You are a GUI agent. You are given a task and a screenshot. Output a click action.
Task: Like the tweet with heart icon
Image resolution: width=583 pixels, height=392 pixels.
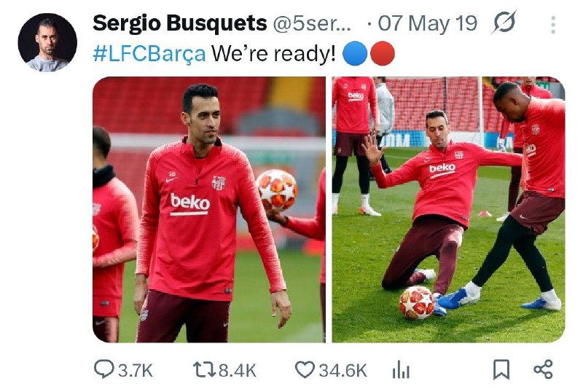point(305,369)
